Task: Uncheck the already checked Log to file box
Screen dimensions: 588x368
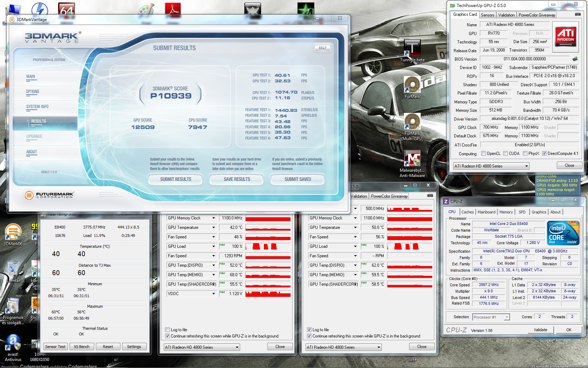Action: click(309, 330)
